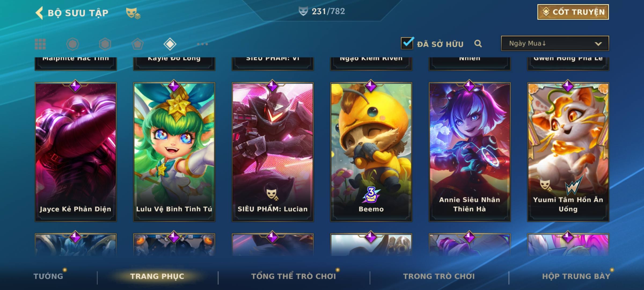Open the three-dots more filters icon
Viewport: 644px width, 290px height.
point(202,44)
